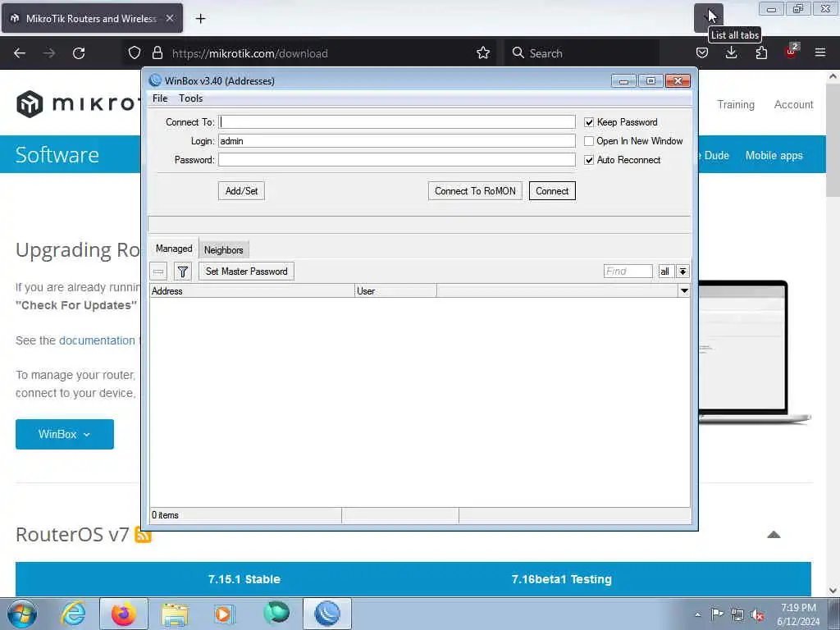Click the muted volume tray icon
This screenshot has width=840, height=630.
pyautogui.click(x=757, y=615)
